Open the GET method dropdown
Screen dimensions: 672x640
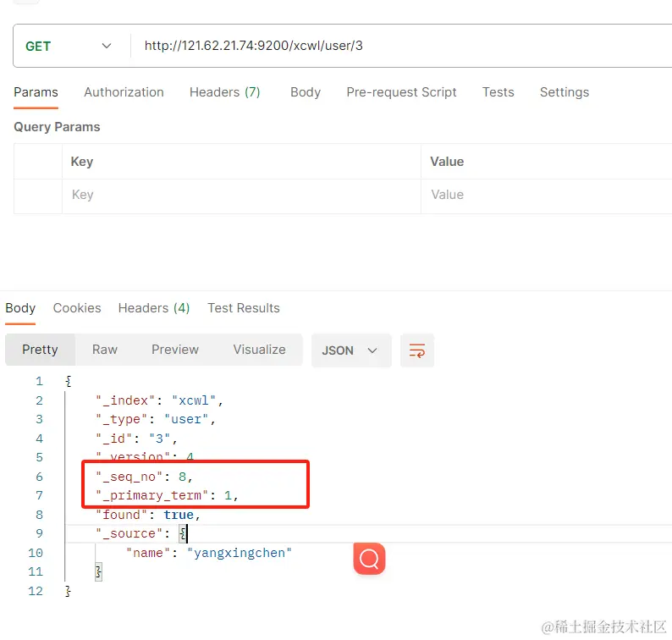(x=69, y=46)
